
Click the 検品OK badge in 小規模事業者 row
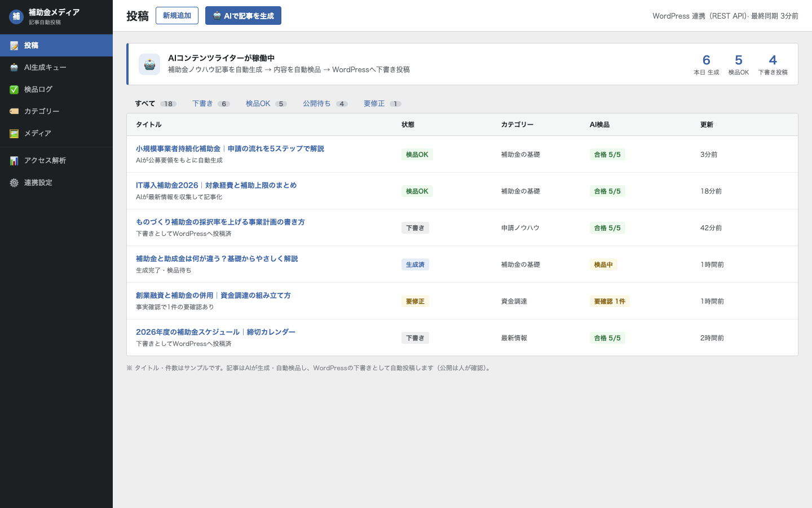417,155
